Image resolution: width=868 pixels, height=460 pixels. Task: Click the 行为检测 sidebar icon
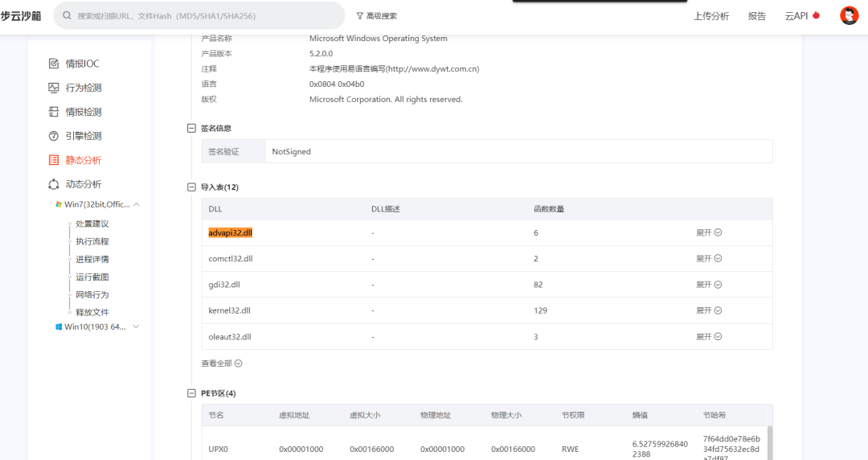(x=54, y=88)
